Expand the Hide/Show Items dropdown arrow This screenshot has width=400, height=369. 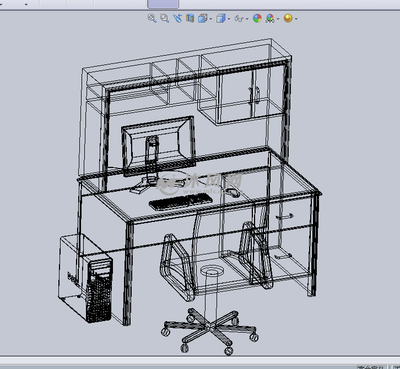click(x=247, y=19)
